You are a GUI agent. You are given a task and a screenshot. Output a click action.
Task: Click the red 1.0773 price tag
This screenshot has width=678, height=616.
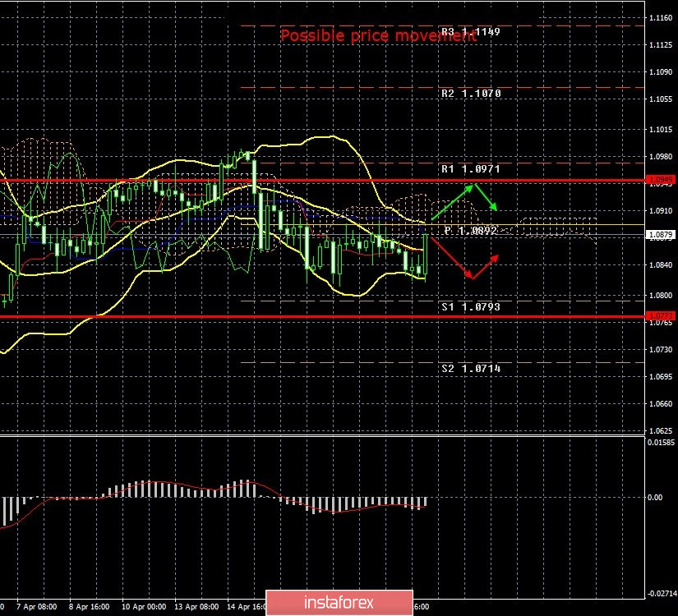point(660,316)
